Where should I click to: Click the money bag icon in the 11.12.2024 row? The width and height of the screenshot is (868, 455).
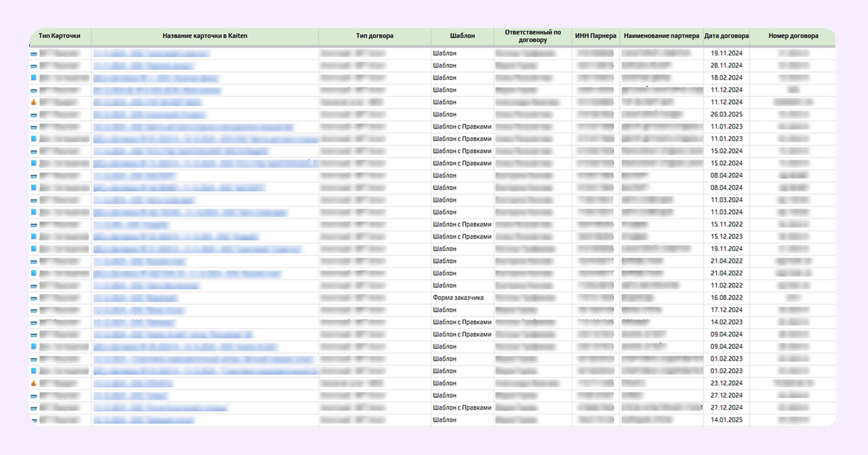click(x=34, y=102)
